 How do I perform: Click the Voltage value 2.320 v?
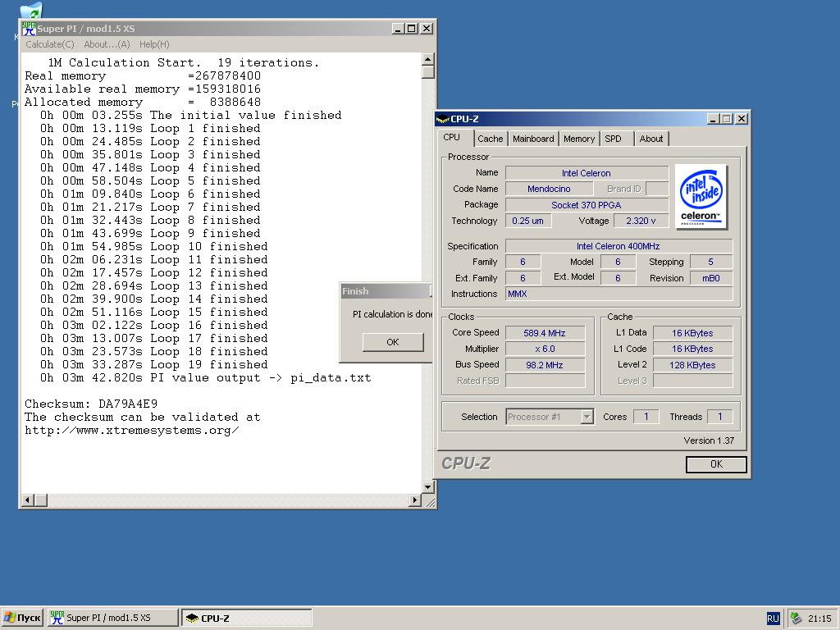[x=641, y=221]
